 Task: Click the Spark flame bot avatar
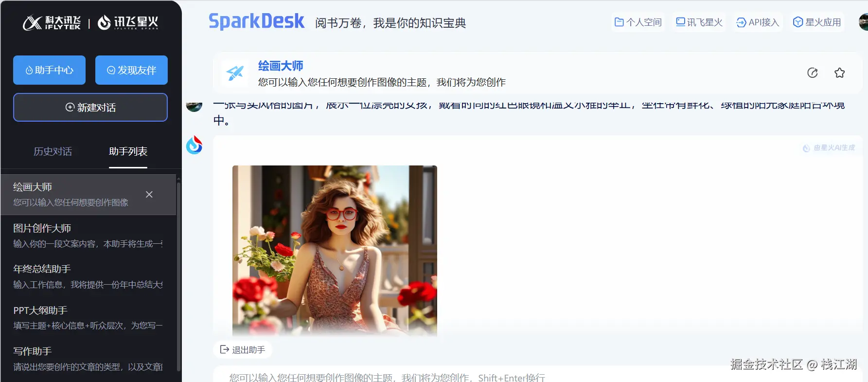(195, 145)
